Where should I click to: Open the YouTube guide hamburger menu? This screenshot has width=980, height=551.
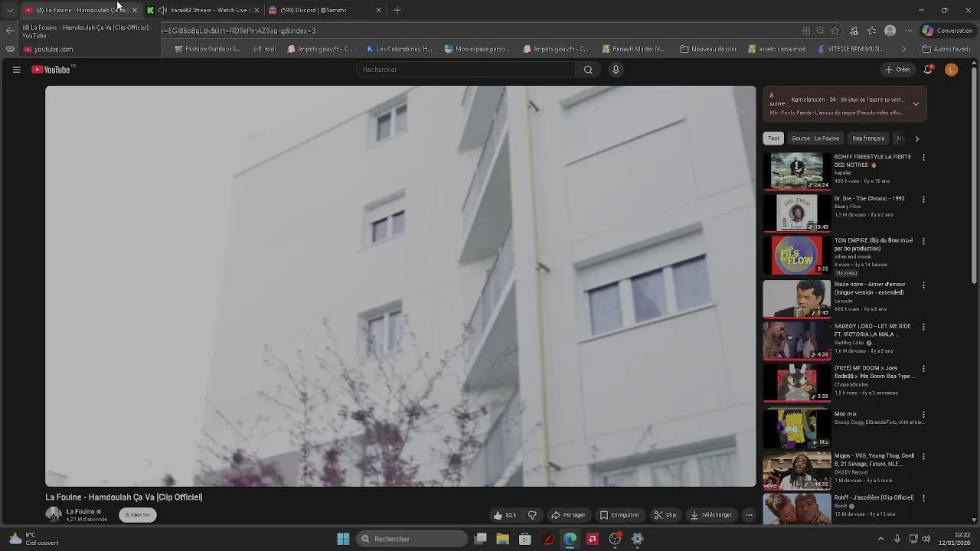(16, 70)
